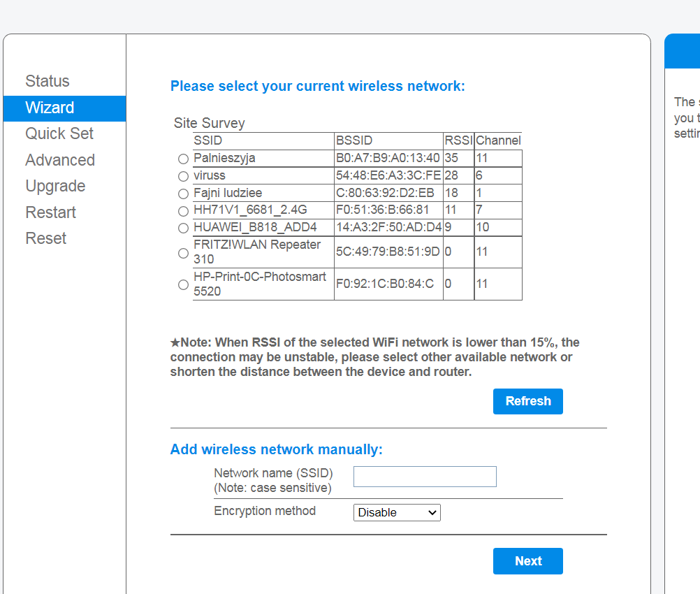Viewport: 700px width, 594px height.
Task: Open the Status page in sidebar
Action: pyautogui.click(x=48, y=81)
